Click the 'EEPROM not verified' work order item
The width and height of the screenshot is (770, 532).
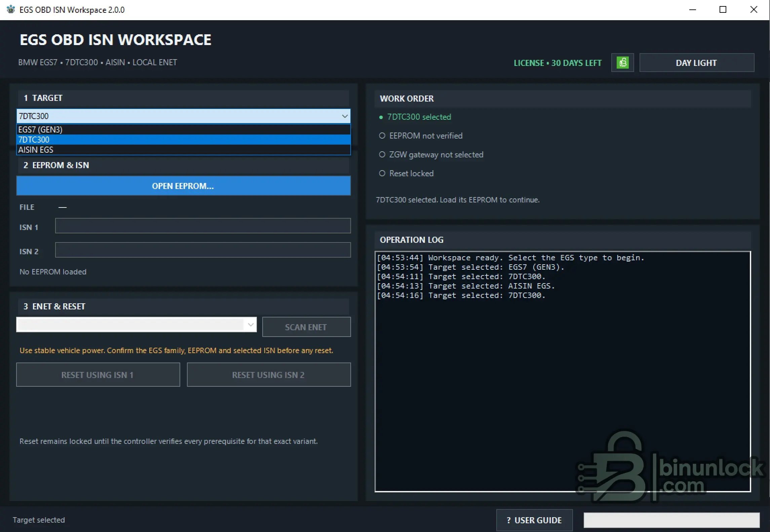tap(421, 136)
